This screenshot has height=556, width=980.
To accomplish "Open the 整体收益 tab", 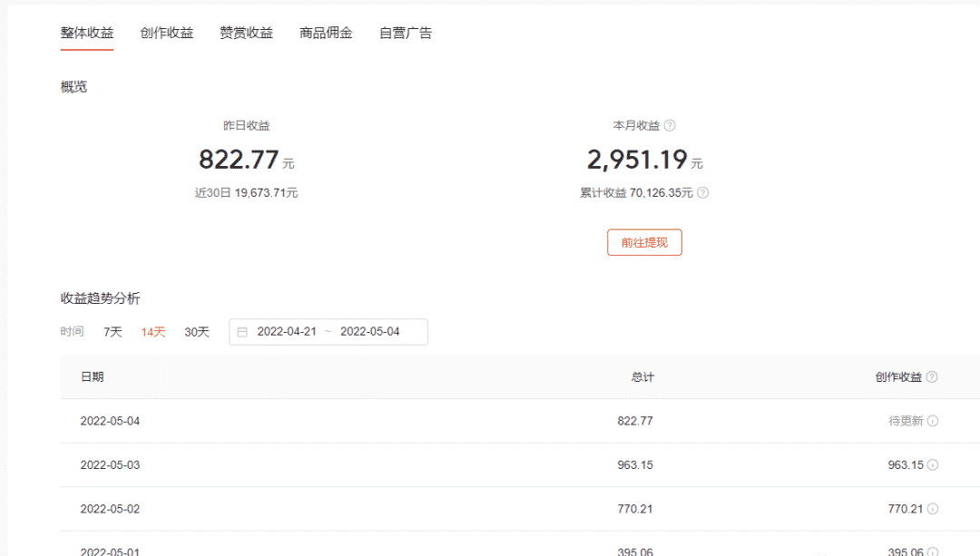I will click(87, 34).
